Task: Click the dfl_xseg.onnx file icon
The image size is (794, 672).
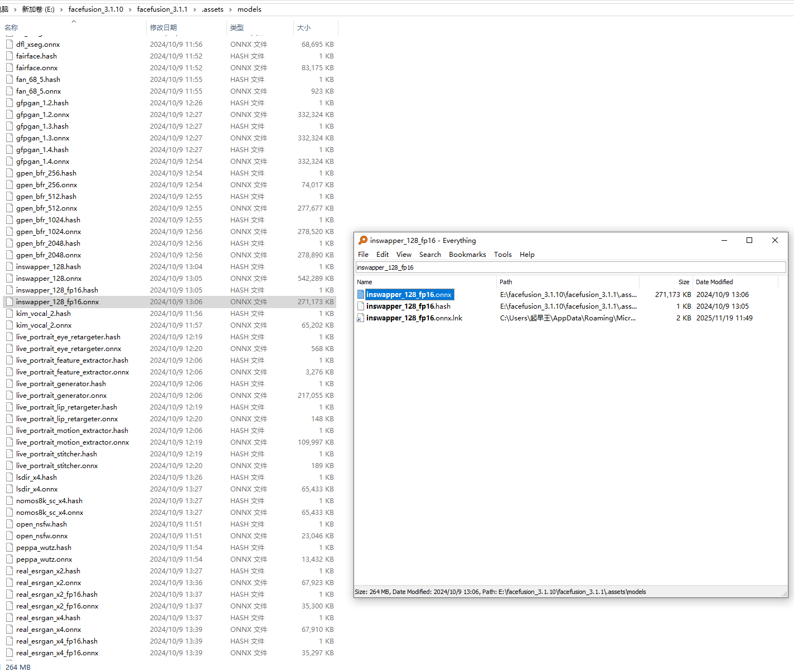Action: pyautogui.click(x=9, y=45)
